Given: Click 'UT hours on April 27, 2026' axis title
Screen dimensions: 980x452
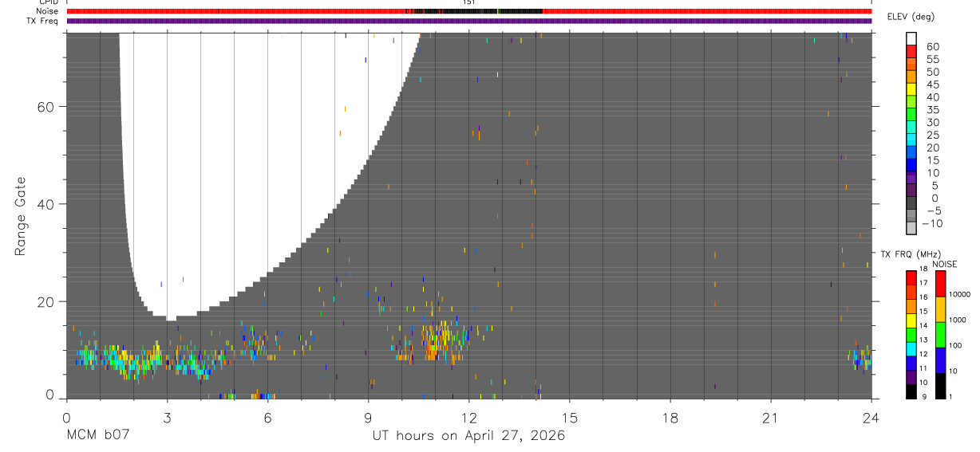Looking at the screenshot, I should [x=468, y=436].
